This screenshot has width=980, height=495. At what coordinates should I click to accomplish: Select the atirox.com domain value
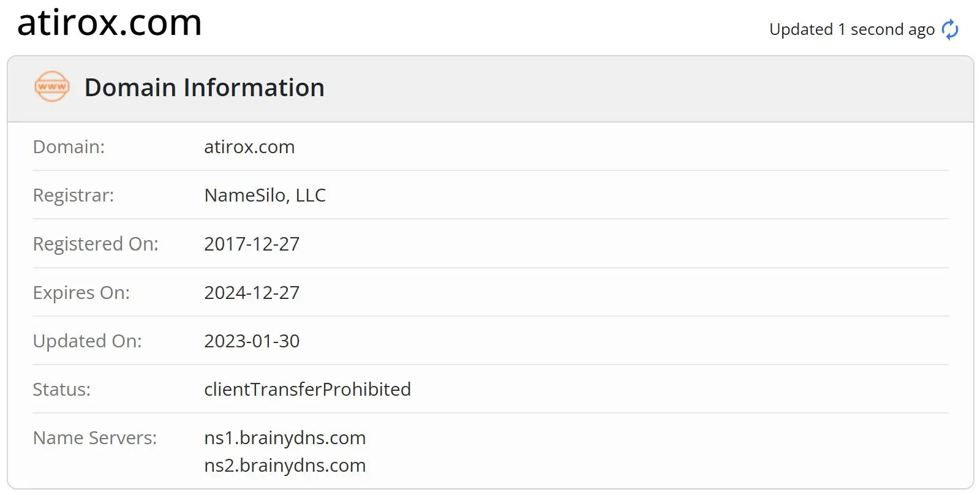(249, 147)
